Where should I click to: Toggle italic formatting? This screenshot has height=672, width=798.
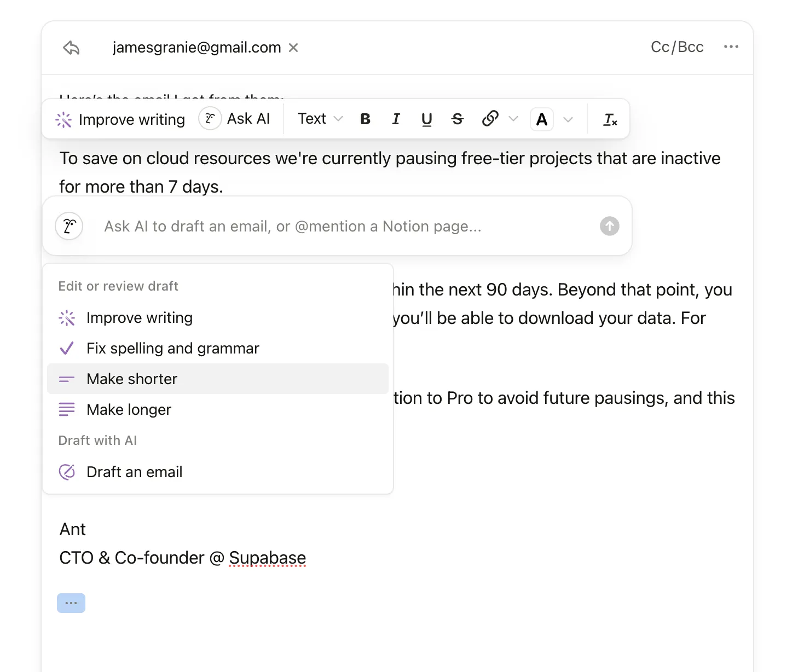pos(396,119)
